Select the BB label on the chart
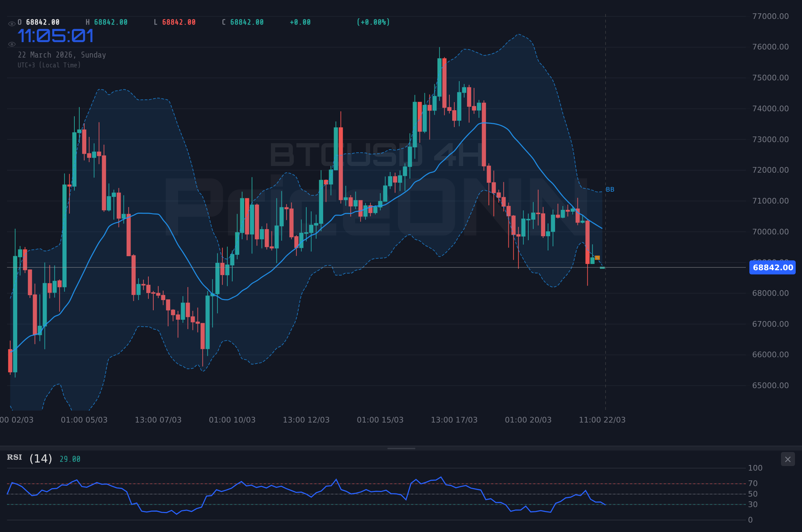 [610, 189]
